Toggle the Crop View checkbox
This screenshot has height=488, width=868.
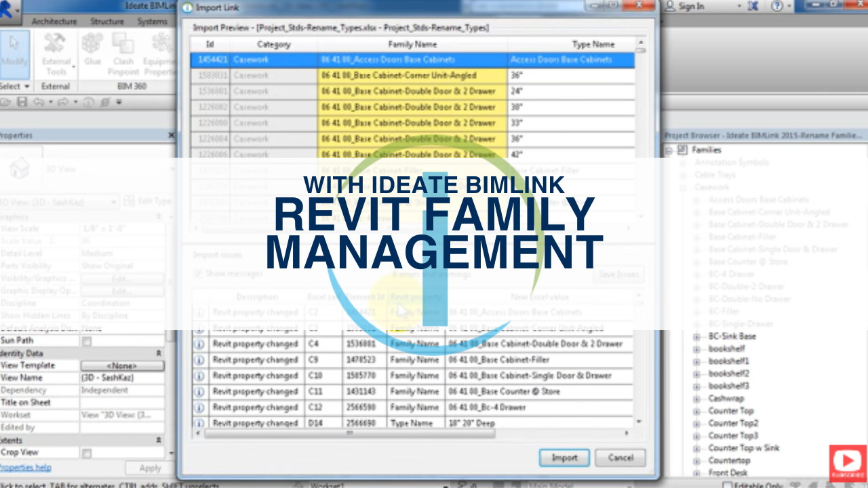tap(87, 454)
